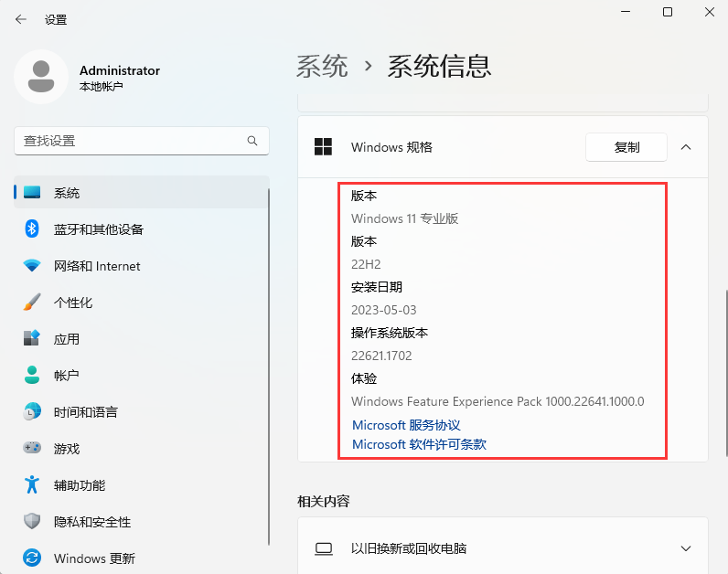
Task: Click the laptop icon beside 以旧换新或回收电脑
Action: click(324, 548)
